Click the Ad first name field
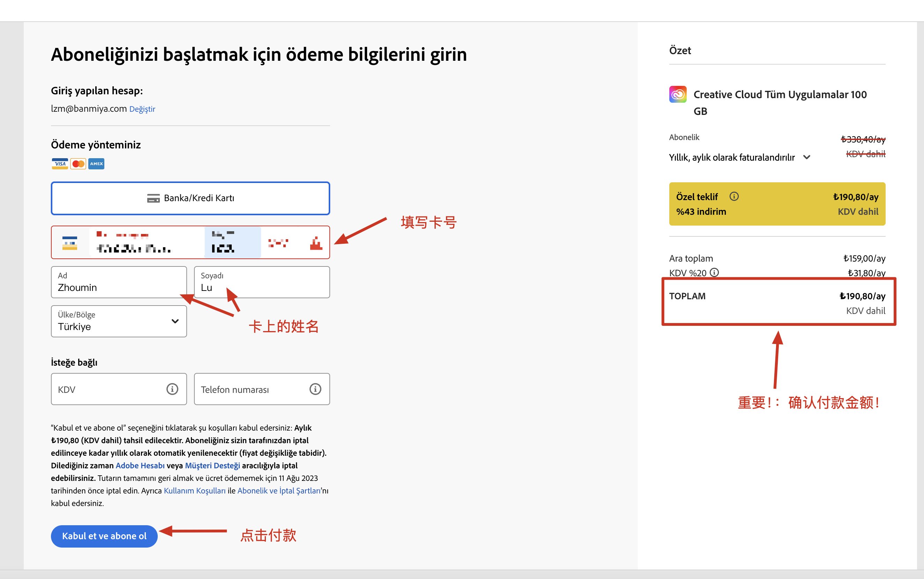 119,282
